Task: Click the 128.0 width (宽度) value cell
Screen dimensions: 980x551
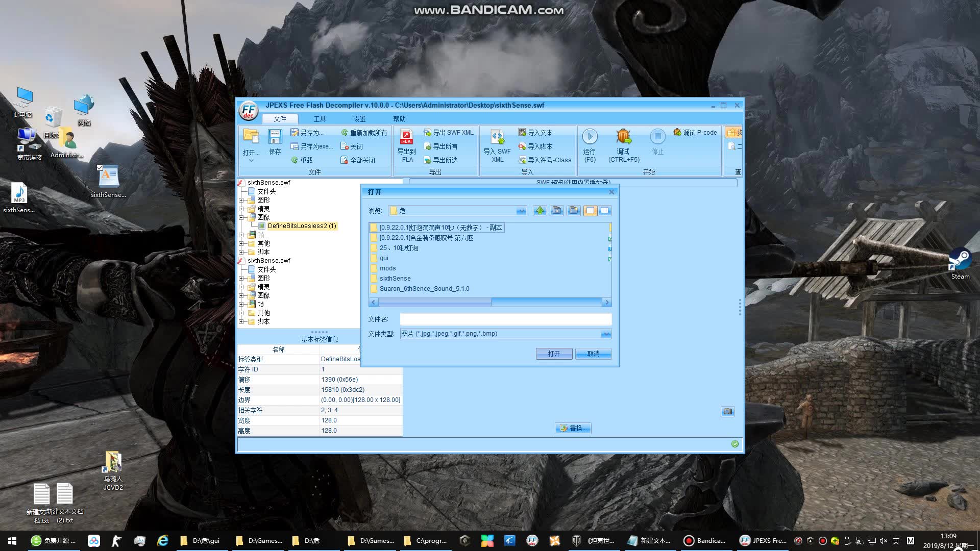Action: pos(361,420)
